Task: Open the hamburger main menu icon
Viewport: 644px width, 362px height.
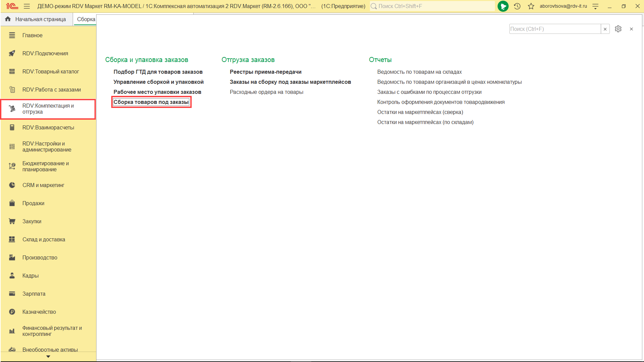Action: [27, 6]
